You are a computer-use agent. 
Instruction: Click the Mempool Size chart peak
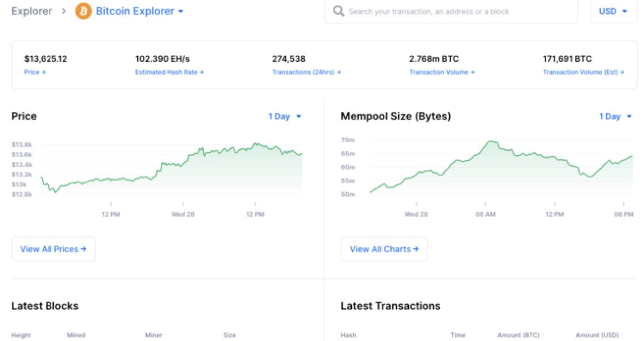coord(491,142)
